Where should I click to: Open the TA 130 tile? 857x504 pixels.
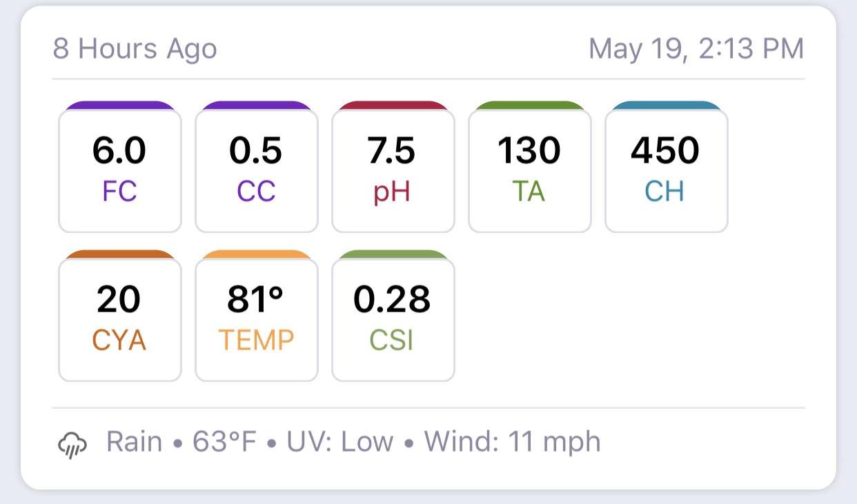coord(530,171)
